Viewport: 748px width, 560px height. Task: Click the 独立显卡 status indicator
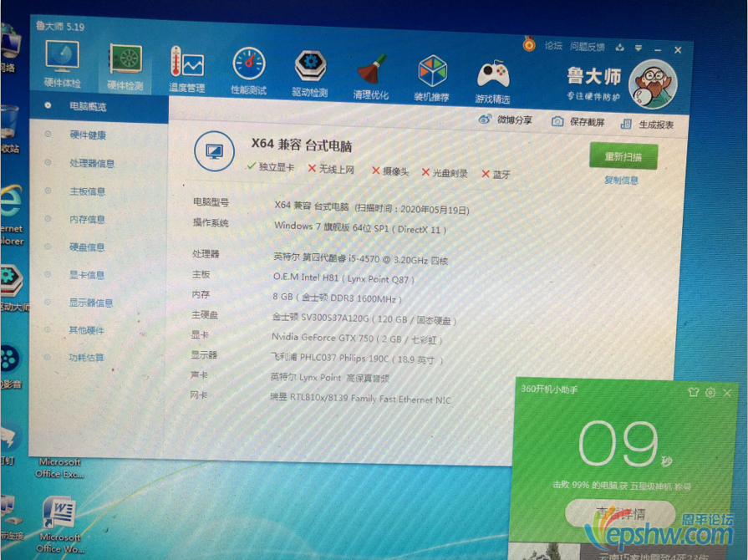(271, 166)
